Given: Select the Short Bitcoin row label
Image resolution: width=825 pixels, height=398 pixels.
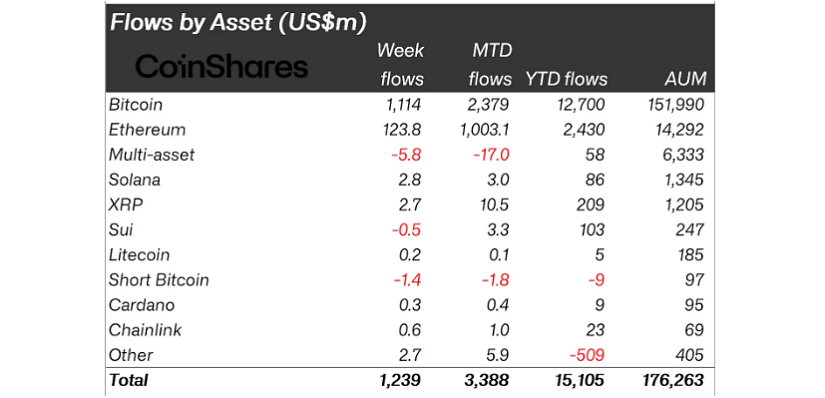Looking at the screenshot, I should (159, 280).
